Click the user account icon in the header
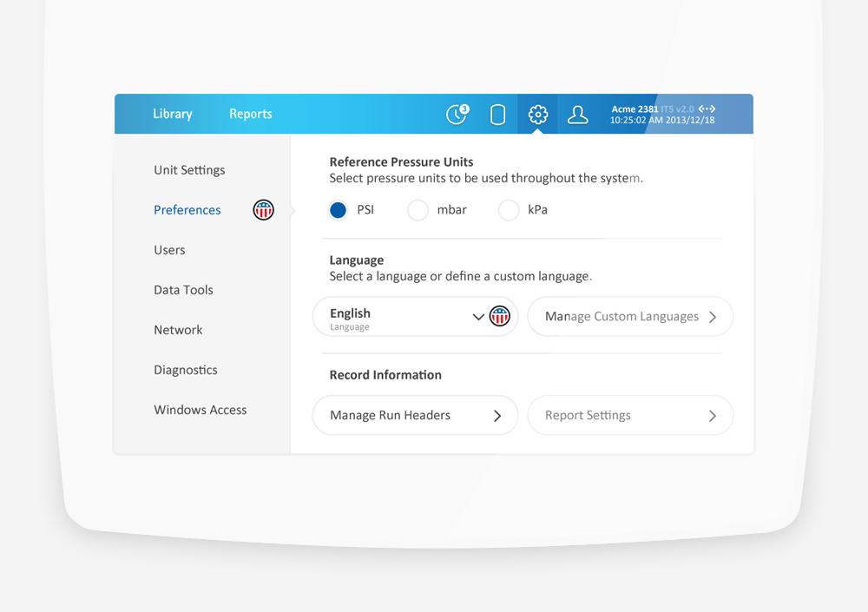868x612 pixels. 578,114
